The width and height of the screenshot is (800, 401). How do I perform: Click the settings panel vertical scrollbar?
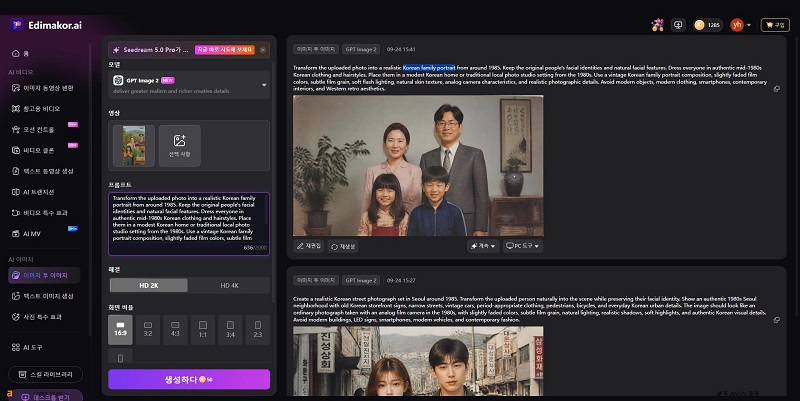(273, 181)
